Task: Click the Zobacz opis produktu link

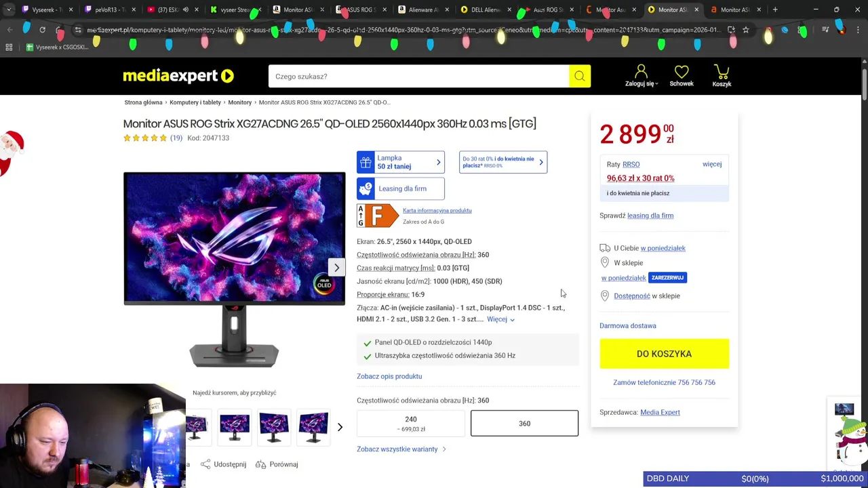Action: [389, 376]
